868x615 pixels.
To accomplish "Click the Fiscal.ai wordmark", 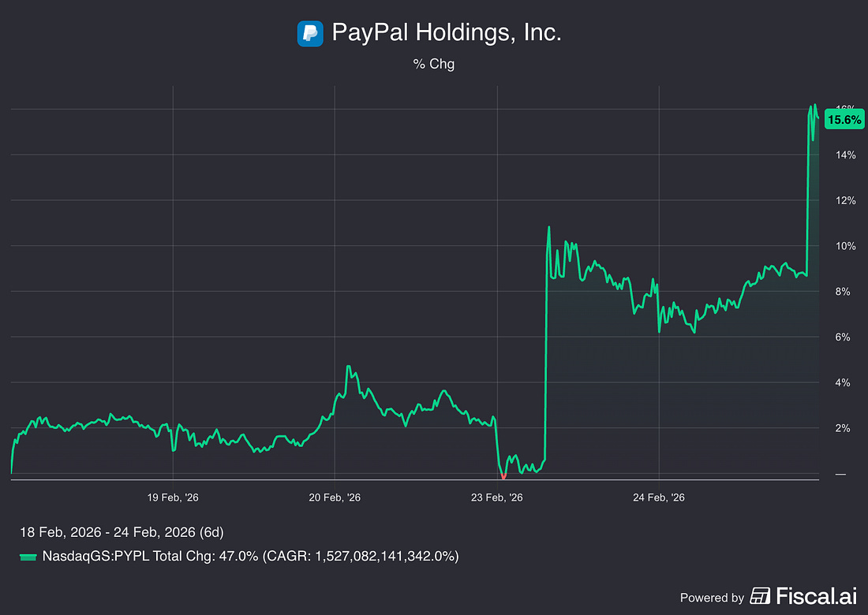I will [x=816, y=596].
